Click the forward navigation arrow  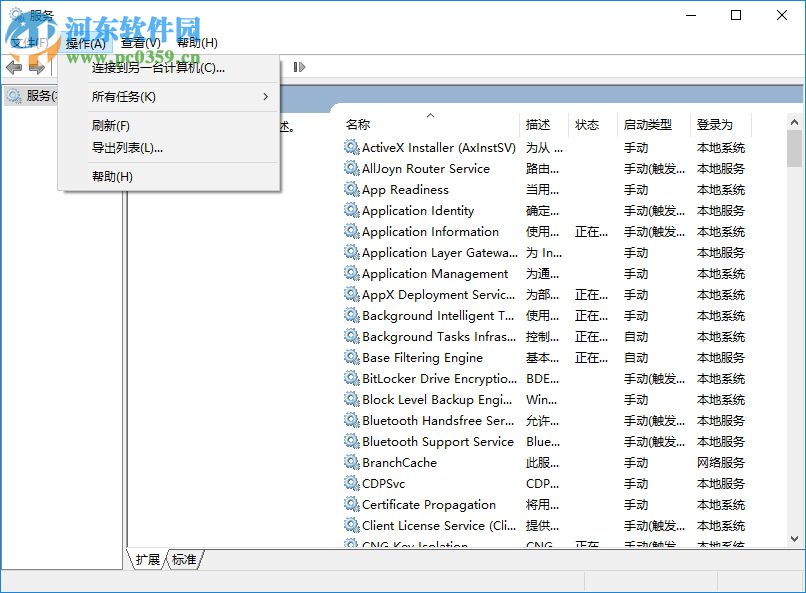coord(34,67)
